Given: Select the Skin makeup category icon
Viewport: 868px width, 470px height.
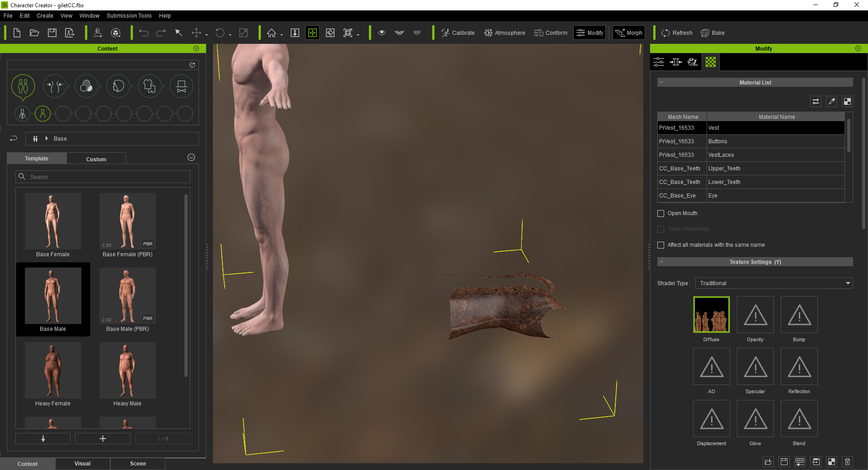Looking at the screenshot, I should (86, 86).
